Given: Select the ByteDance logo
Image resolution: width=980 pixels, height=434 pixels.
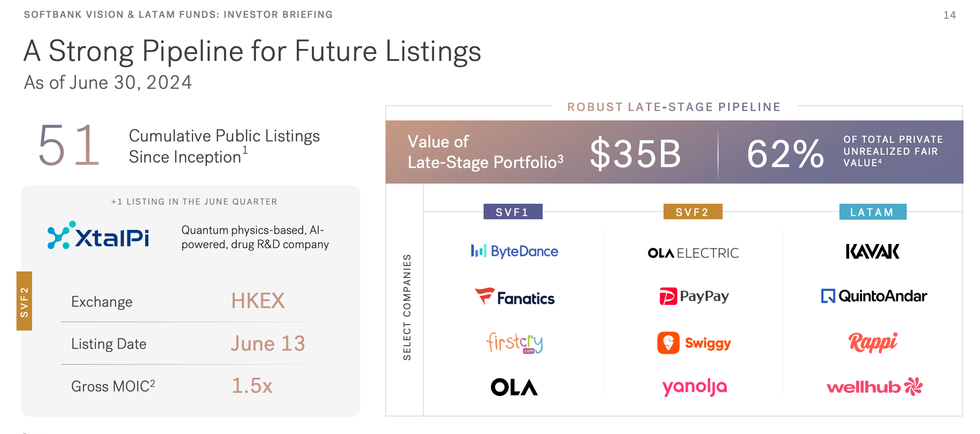Looking at the screenshot, I should pos(514,251).
